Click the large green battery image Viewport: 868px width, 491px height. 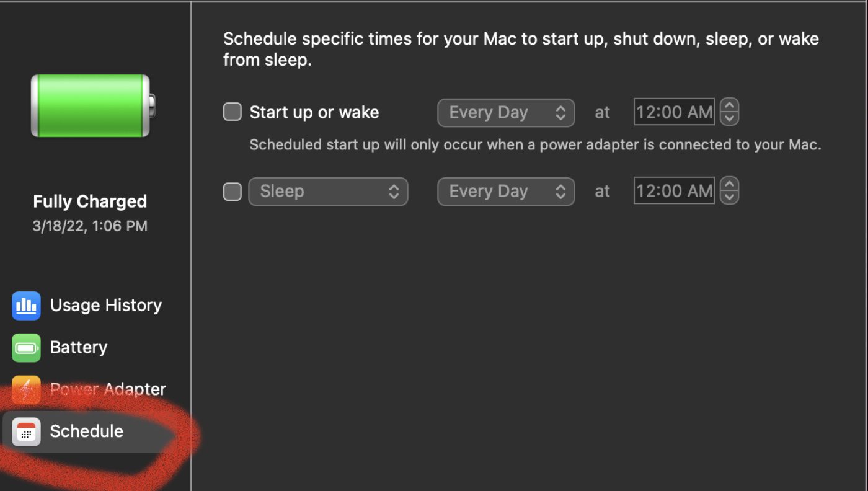point(92,105)
